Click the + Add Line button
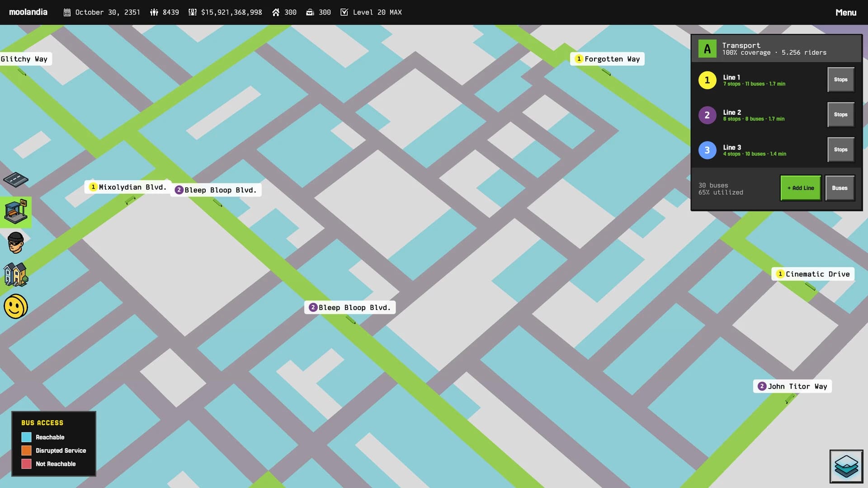The image size is (868, 488). (800, 188)
